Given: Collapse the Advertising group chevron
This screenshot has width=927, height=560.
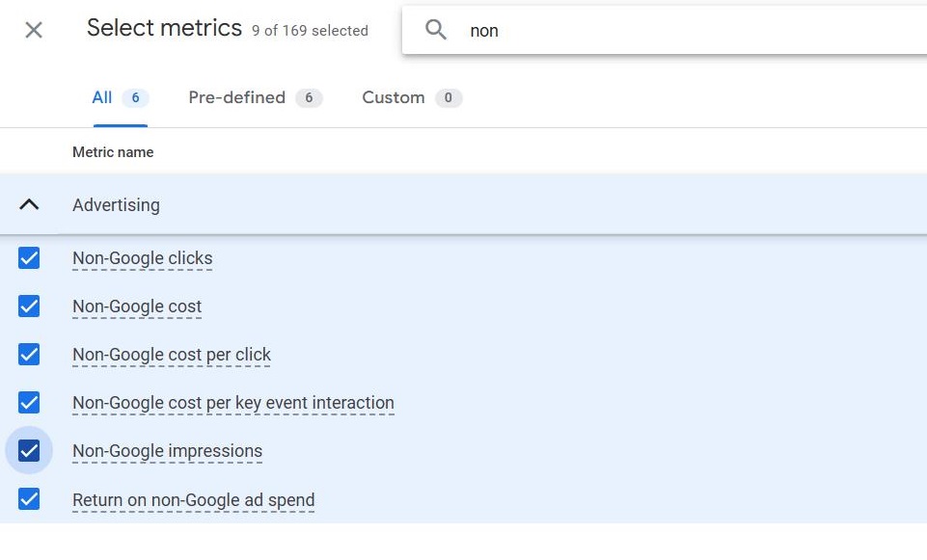Looking at the screenshot, I should pos(29,204).
